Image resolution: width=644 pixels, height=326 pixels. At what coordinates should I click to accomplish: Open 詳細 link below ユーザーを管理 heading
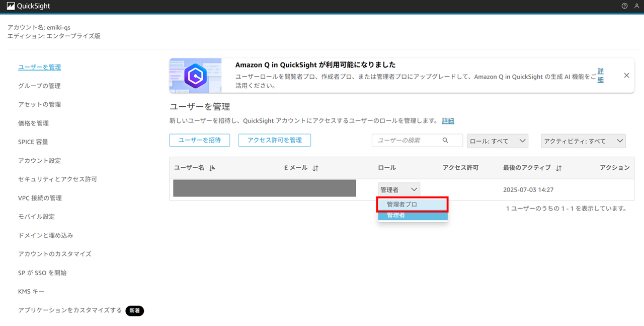click(448, 121)
